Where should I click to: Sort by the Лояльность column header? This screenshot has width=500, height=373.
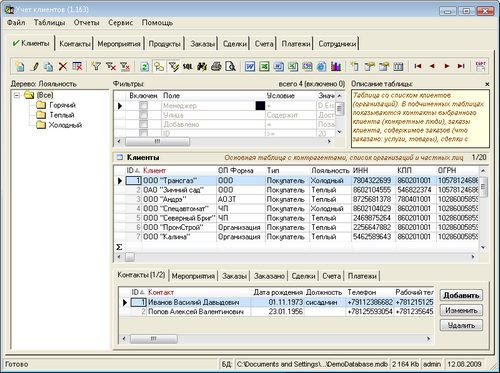(330, 170)
